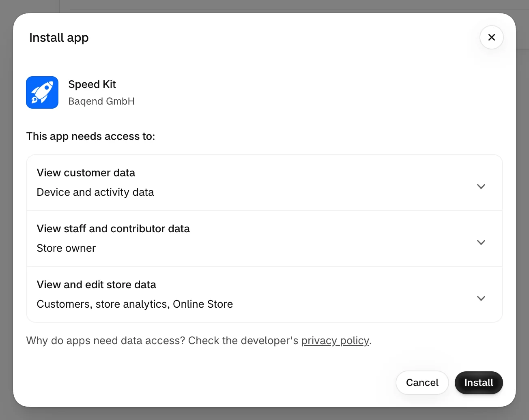This screenshot has width=529, height=420.
Task: Cancel the app installation
Action: pos(422,383)
